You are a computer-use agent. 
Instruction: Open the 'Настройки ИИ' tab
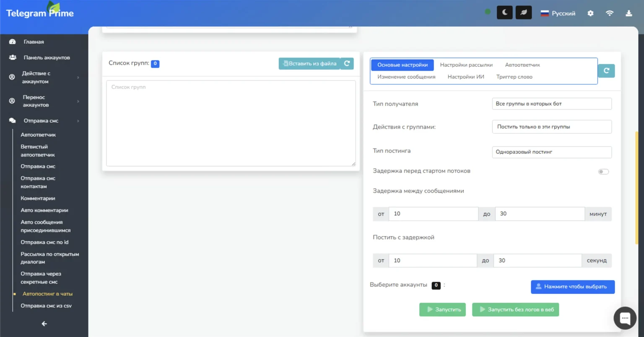coord(465,77)
